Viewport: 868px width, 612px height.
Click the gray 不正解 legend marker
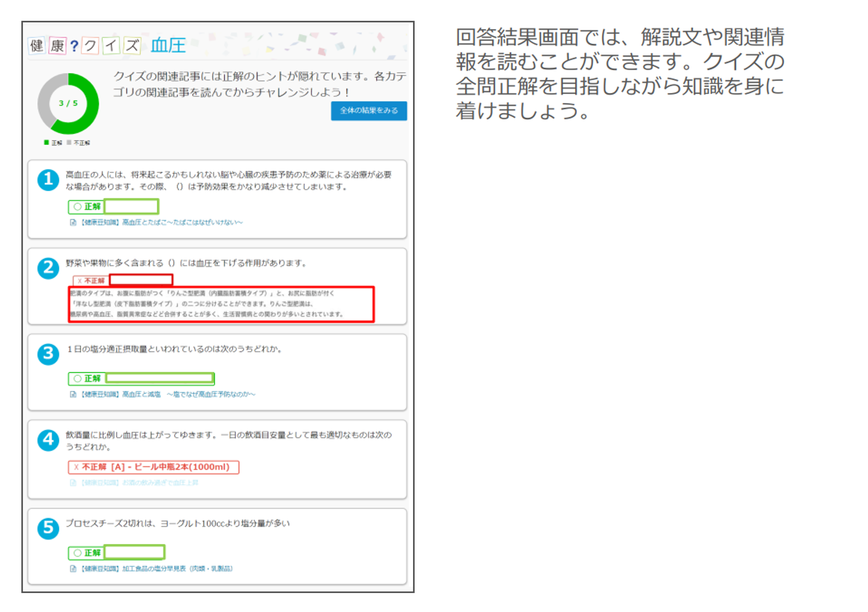69,143
